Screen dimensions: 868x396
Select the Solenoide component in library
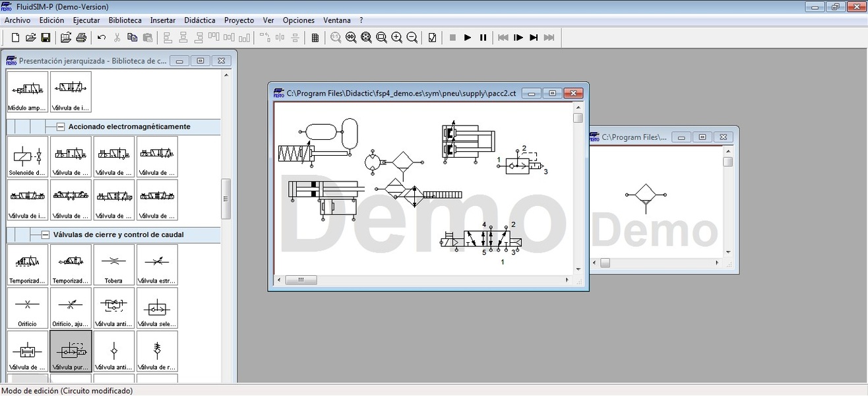click(28, 157)
